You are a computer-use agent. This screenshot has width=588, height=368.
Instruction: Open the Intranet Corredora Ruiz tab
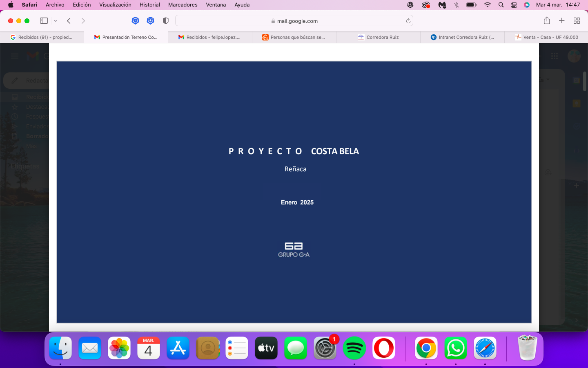click(x=462, y=37)
